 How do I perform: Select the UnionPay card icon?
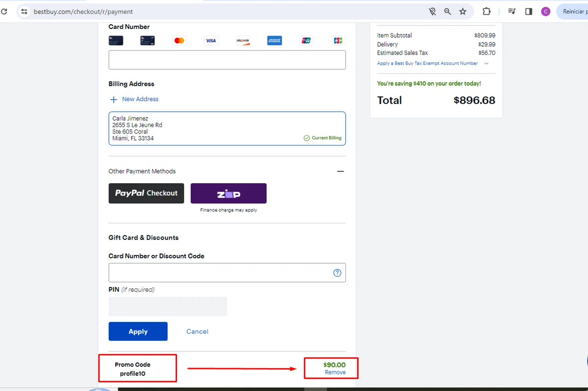point(306,40)
